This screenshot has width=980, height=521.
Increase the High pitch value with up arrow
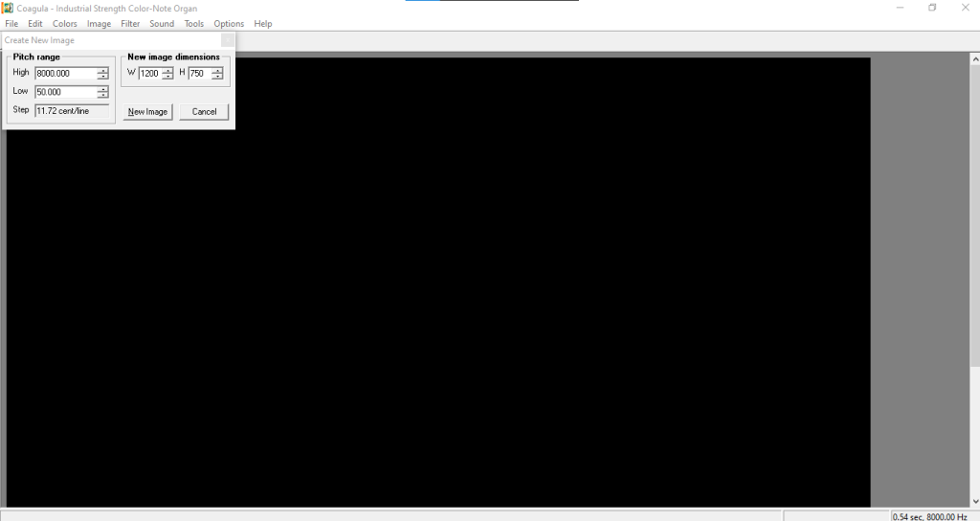102,70
